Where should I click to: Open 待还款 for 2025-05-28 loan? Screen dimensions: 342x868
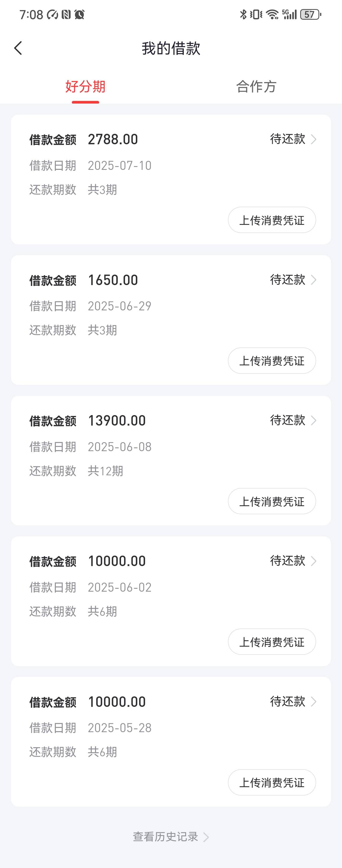point(293,702)
